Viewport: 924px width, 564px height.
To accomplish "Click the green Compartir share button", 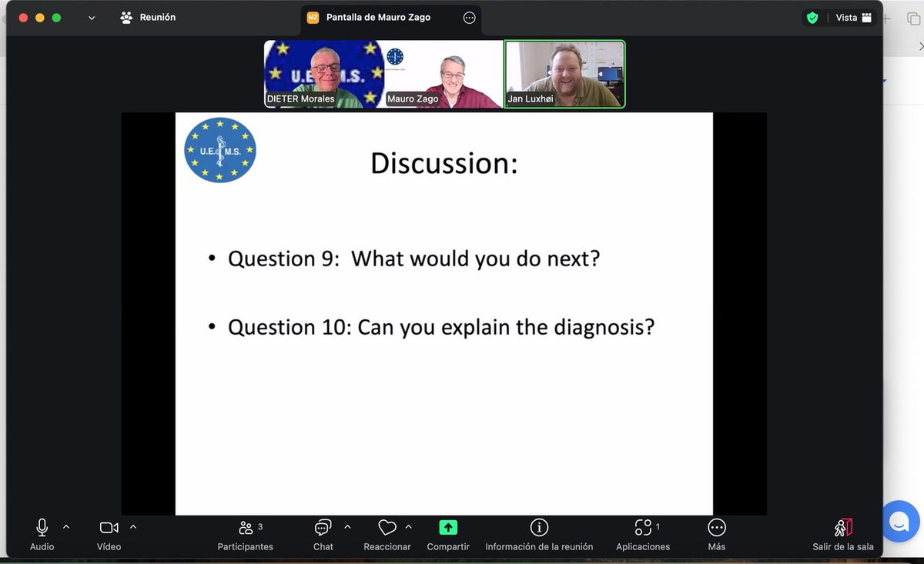I will click(x=448, y=528).
